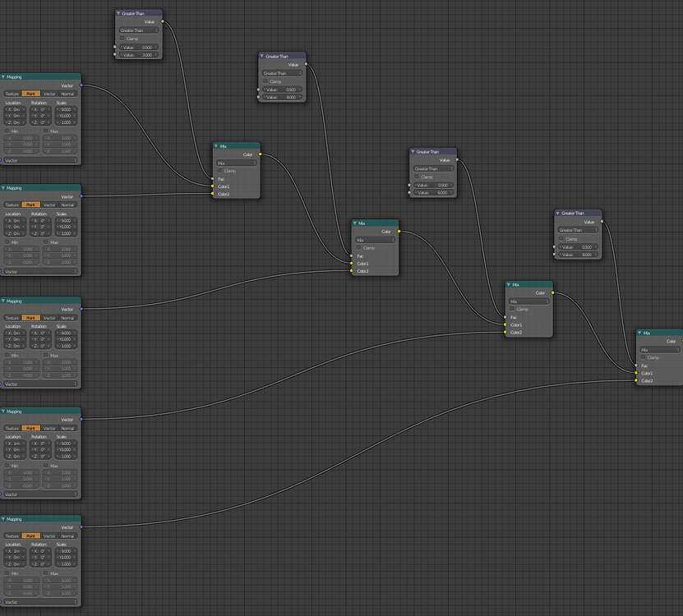
Task: Tick Clamp in the Mix fed by Greater Than 6.000
Action: [x=512, y=309]
